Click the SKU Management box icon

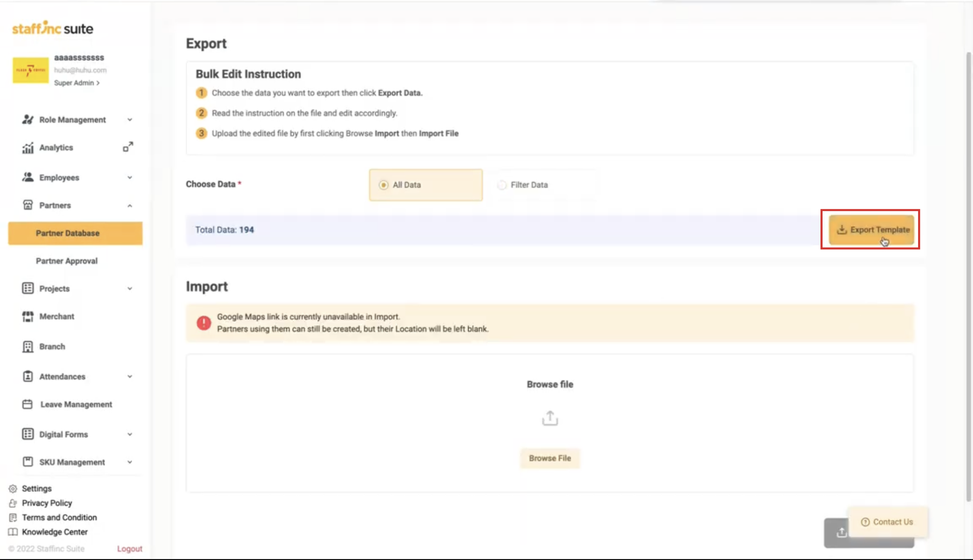coord(28,462)
